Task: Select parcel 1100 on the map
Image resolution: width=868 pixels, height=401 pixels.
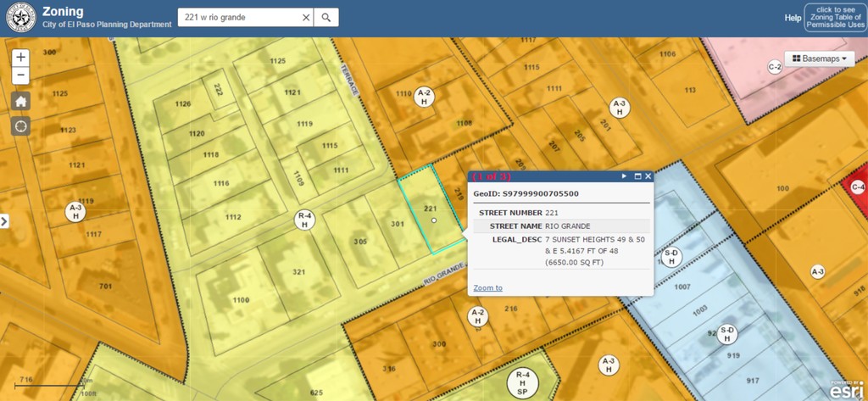Action: (x=242, y=300)
